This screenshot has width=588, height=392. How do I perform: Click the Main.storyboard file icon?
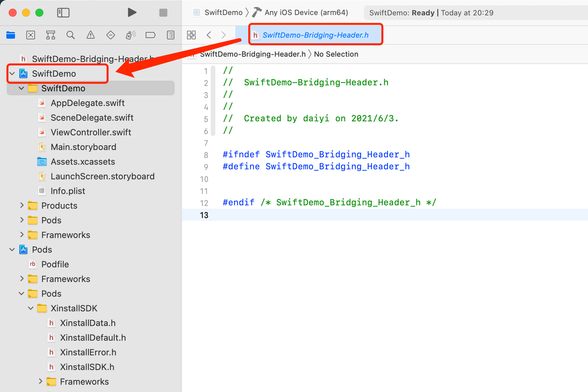click(42, 147)
